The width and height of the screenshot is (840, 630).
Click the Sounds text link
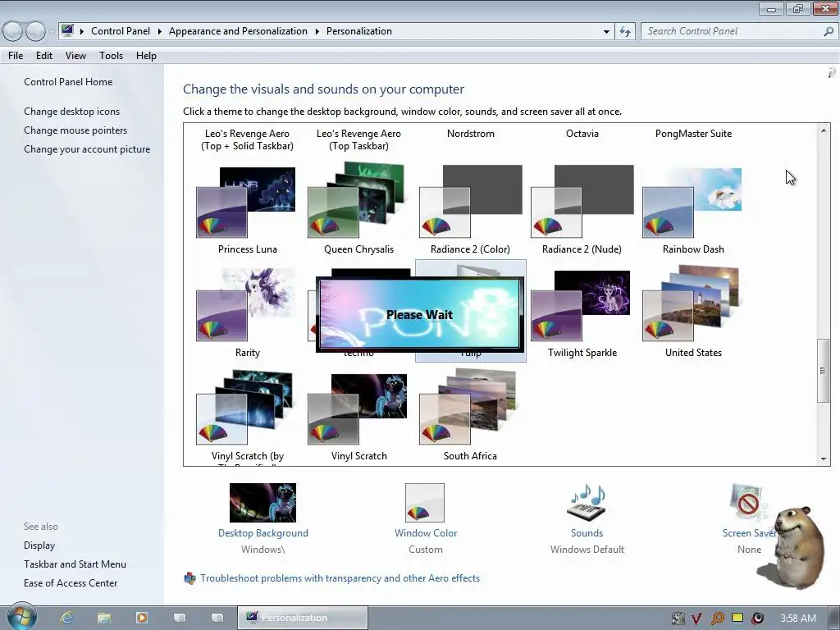587,533
